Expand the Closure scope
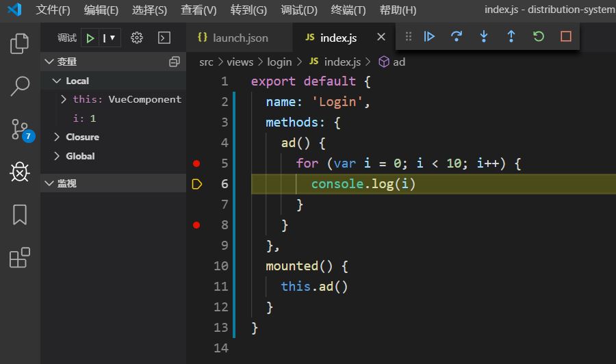Screen dimensions: 616x364 tap(57, 137)
